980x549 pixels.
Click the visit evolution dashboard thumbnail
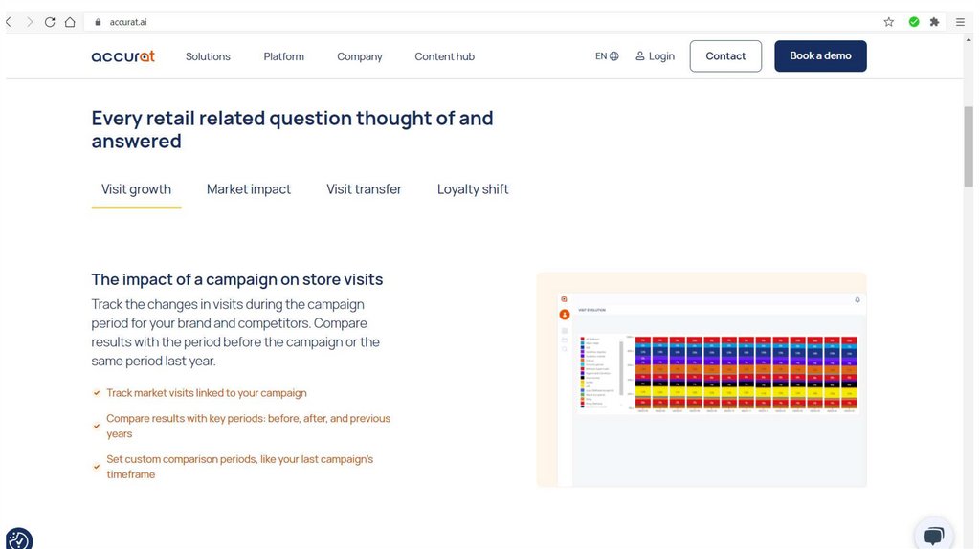702,379
